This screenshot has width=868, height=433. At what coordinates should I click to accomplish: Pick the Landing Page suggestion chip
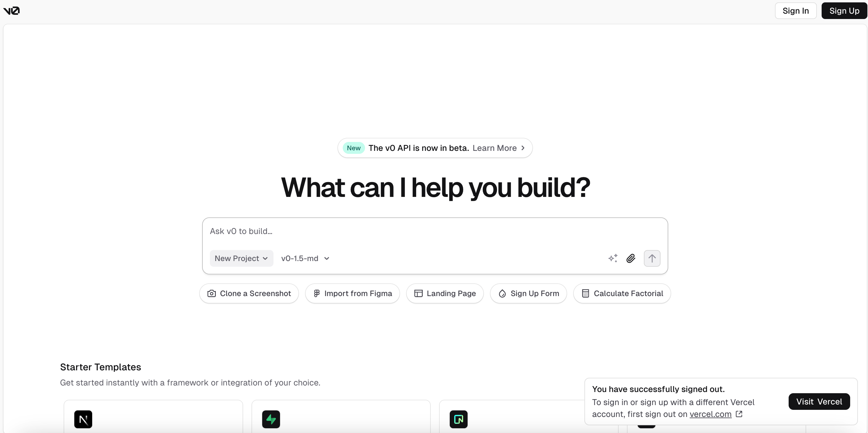(x=444, y=293)
